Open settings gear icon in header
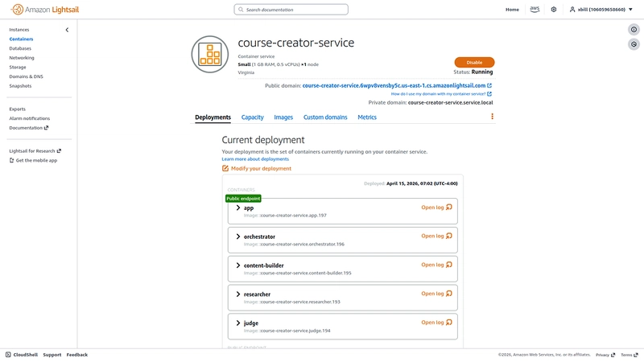The image size is (644, 362). tap(554, 10)
